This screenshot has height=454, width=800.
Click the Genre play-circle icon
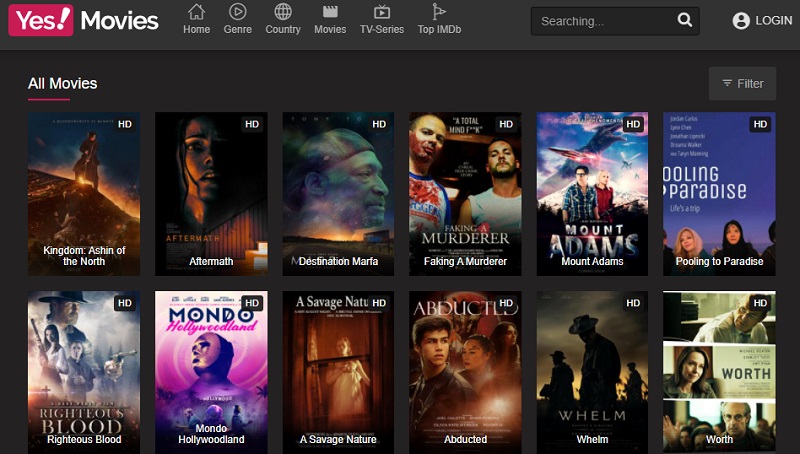click(237, 11)
